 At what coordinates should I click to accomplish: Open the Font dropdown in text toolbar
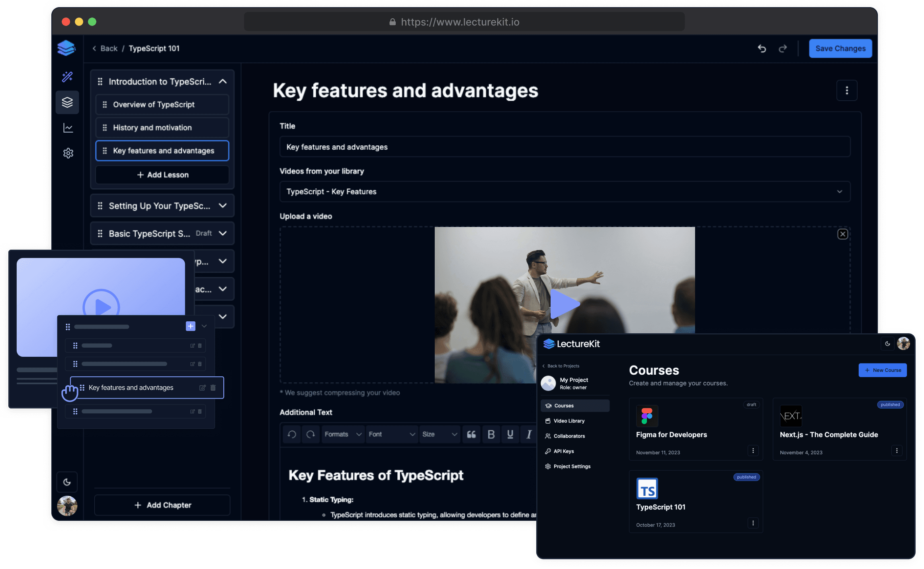coord(391,434)
